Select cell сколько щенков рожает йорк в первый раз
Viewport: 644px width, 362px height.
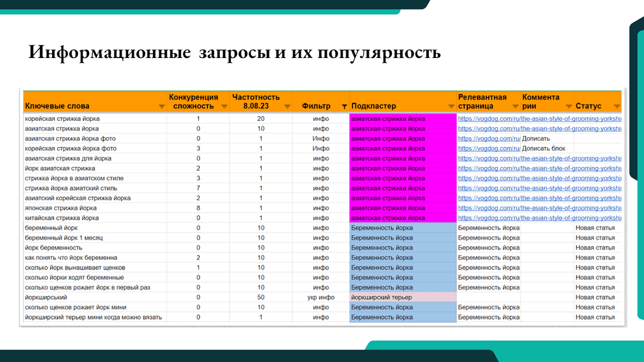point(95,287)
